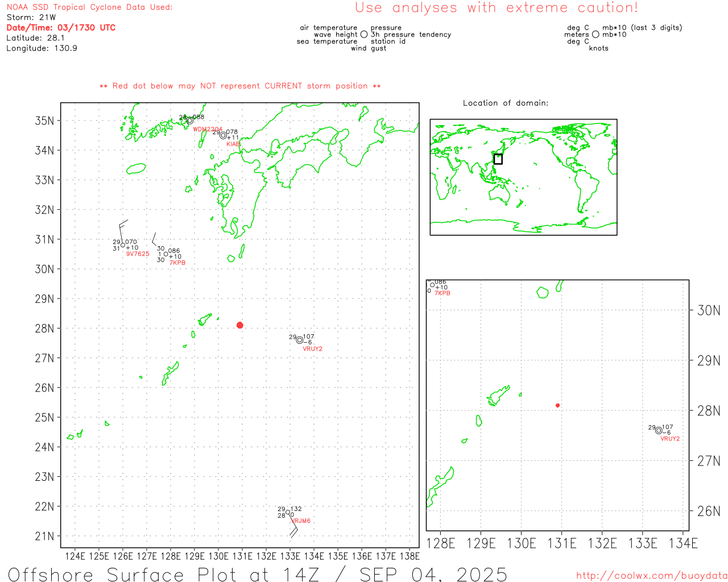Click the small red storm dot in zoomed inset map
728x582 pixels.
pos(557,405)
